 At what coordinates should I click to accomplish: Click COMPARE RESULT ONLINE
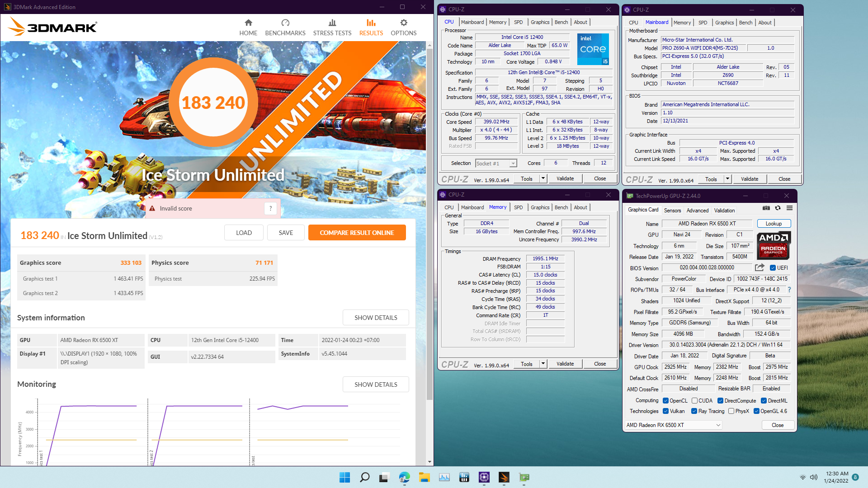[357, 233]
